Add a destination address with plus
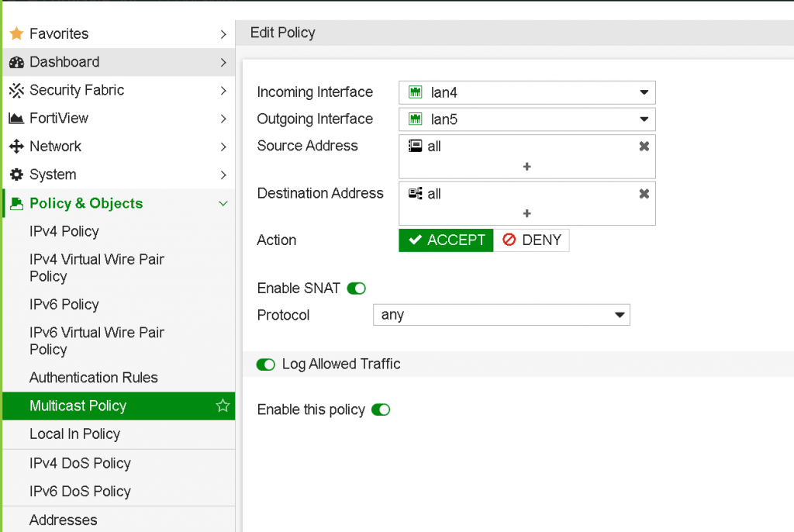This screenshot has width=794, height=532. (526, 213)
